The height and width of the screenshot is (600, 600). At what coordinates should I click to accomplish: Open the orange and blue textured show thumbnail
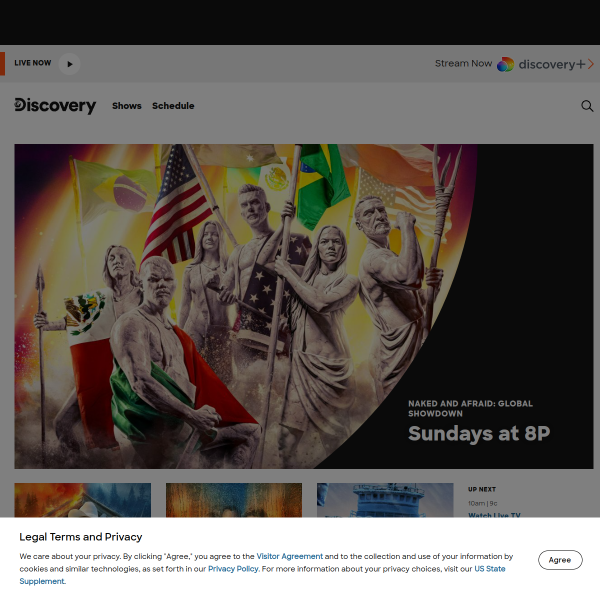click(x=234, y=500)
